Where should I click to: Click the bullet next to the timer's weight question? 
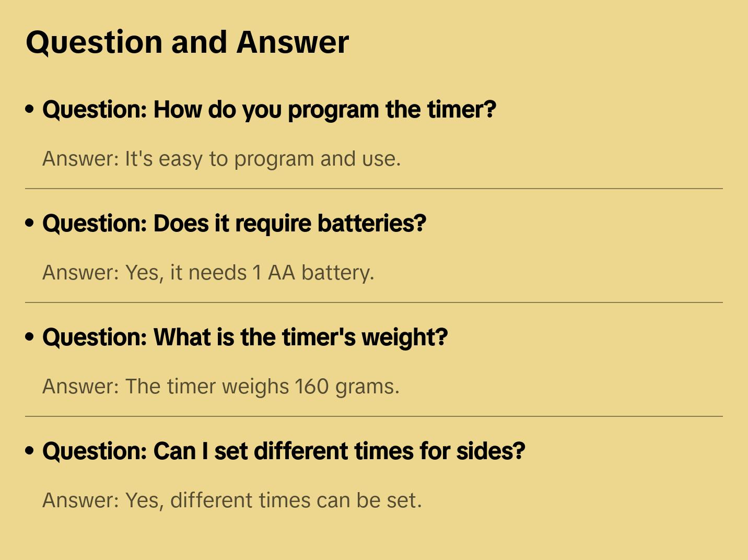(x=30, y=337)
